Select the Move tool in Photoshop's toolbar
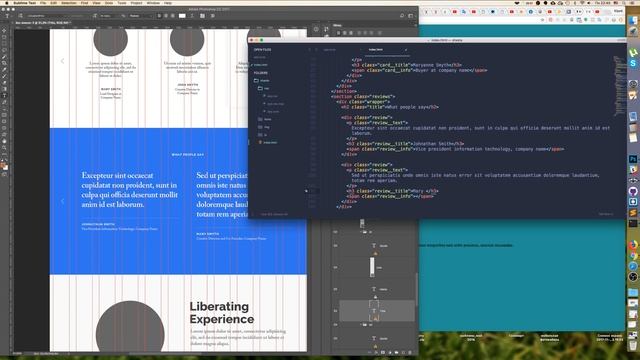The image size is (640, 360). coord(4,31)
